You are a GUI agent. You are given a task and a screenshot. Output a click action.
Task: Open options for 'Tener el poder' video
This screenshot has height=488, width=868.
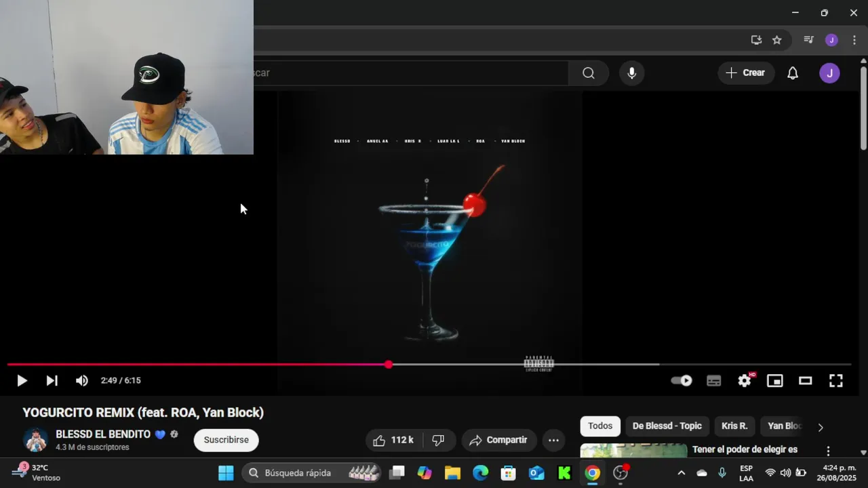tap(828, 451)
